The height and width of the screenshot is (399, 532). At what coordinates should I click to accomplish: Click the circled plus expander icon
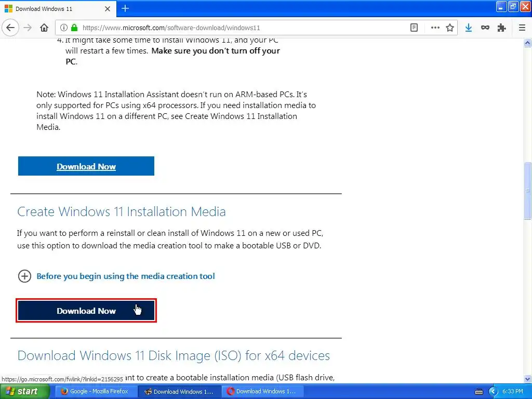click(x=24, y=276)
